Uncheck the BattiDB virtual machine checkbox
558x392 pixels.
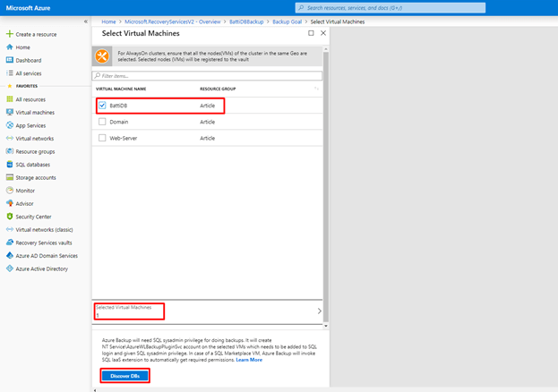[102, 106]
